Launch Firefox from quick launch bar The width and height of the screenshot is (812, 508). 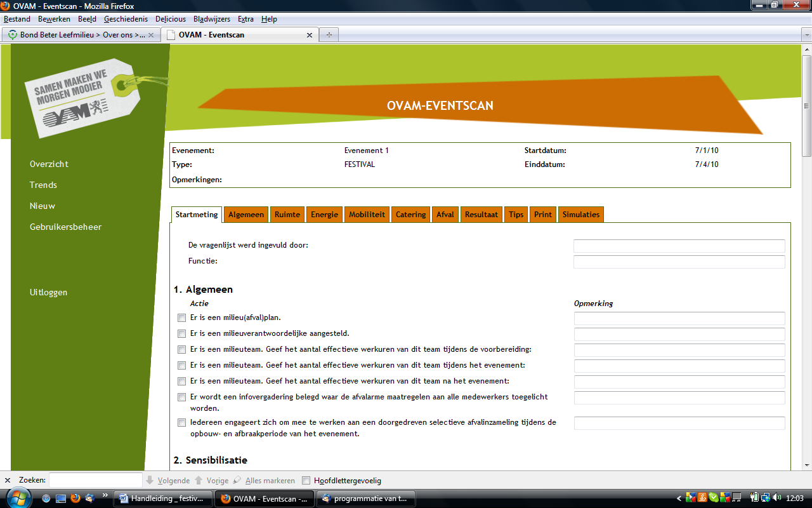point(75,498)
